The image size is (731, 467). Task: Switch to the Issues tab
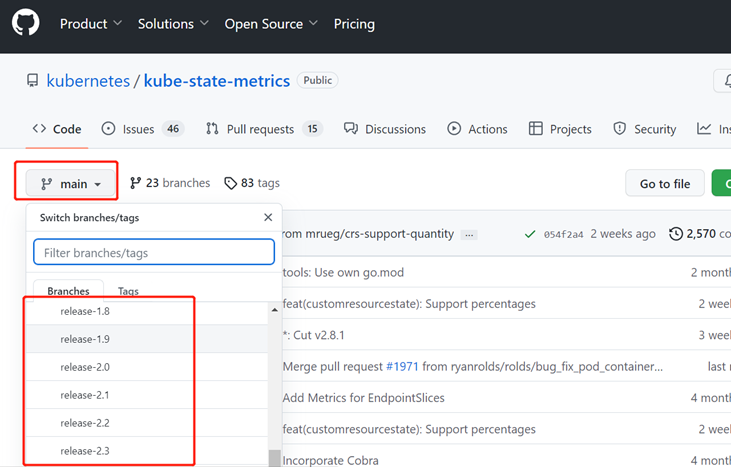(x=143, y=129)
